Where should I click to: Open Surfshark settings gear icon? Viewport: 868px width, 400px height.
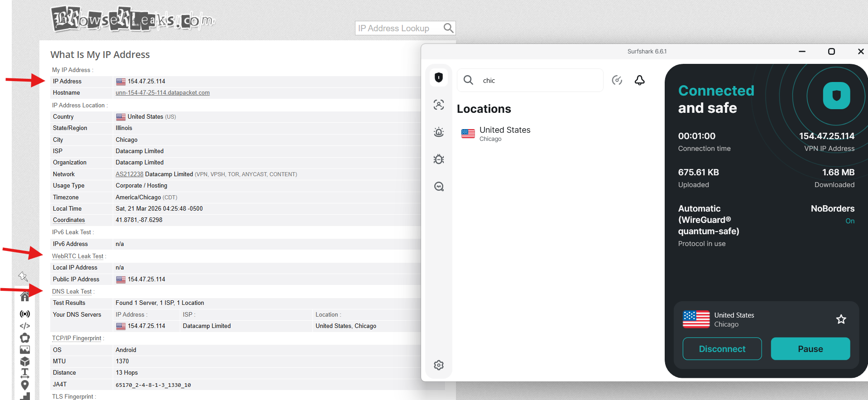[438, 365]
